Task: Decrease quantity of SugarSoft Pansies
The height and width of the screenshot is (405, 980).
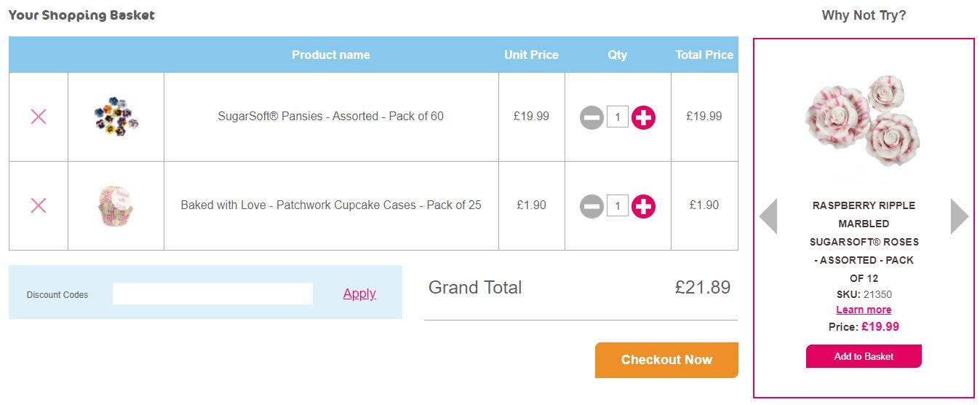Action: (591, 117)
